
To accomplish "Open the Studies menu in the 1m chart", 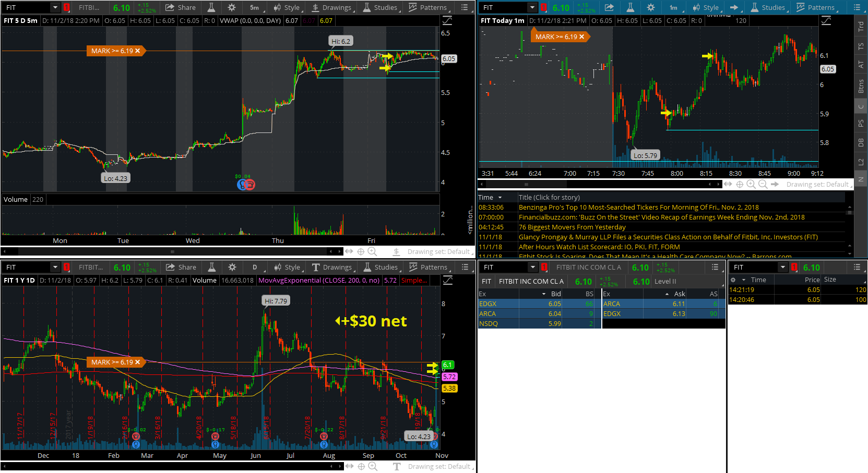I will click(x=769, y=7).
